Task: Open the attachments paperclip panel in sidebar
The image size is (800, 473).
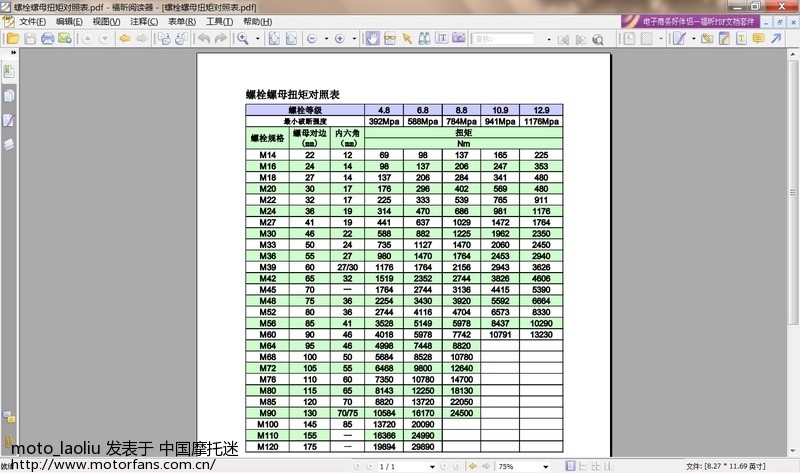Action: coord(9,440)
